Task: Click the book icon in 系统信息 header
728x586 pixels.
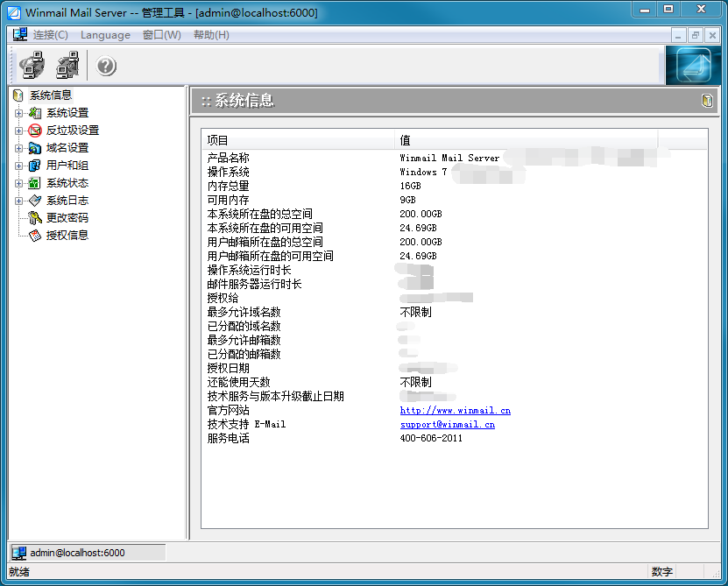Action: [707, 101]
